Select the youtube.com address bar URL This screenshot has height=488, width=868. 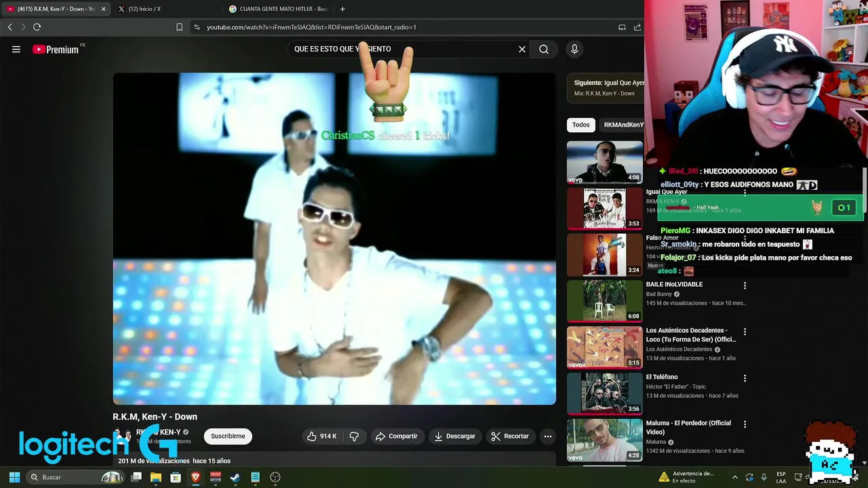coord(311,27)
